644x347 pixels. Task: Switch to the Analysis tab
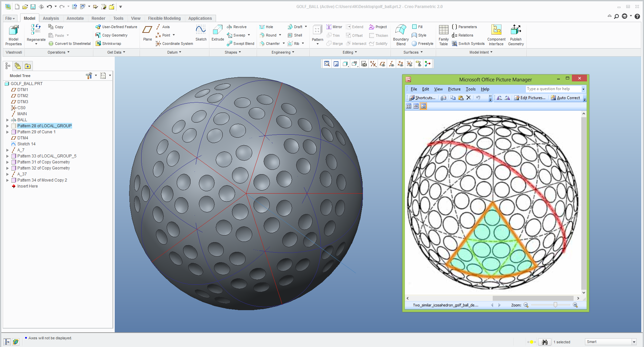point(51,18)
